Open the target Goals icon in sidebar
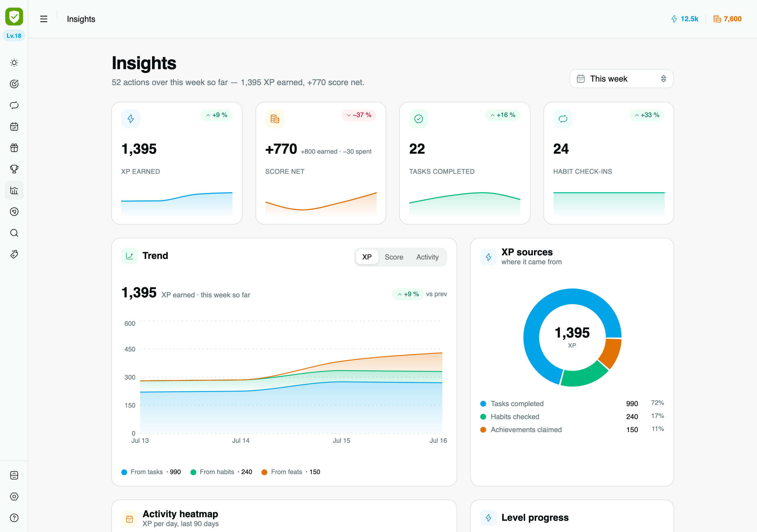Screen dimensions: 757x532 pos(14,84)
